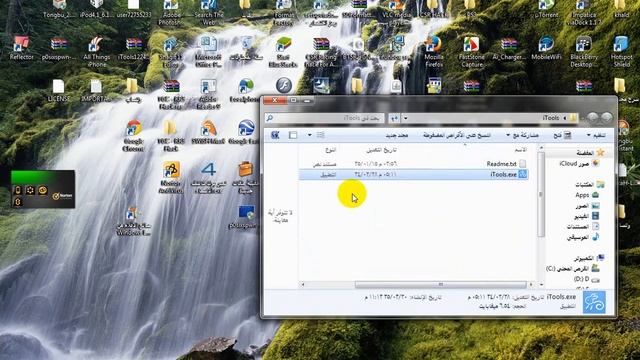The height and width of the screenshot is (360, 640).
Task: Open the Share with (مشاركة مع) dropdown
Action: click(x=522, y=135)
